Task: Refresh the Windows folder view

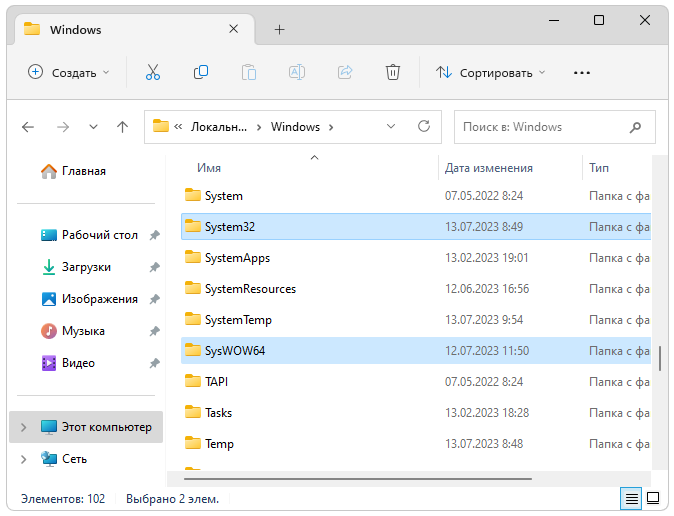Action: (424, 126)
